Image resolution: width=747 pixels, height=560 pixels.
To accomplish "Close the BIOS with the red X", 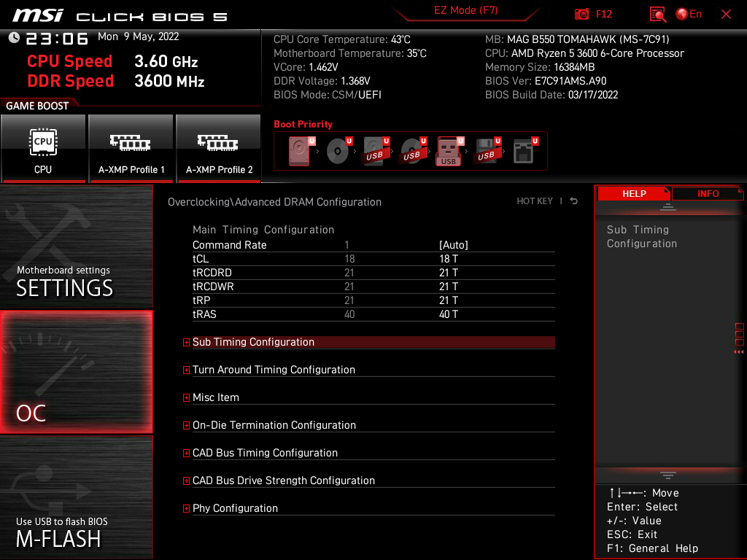I will (726, 15).
